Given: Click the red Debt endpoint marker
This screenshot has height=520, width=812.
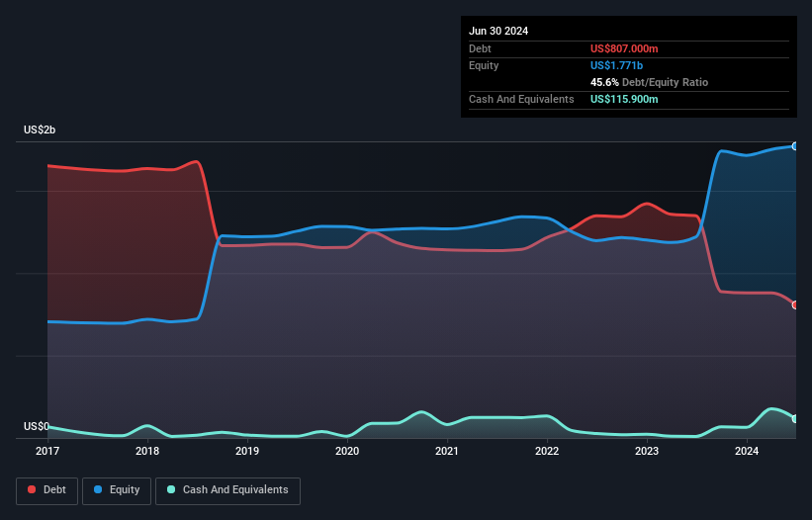Looking at the screenshot, I should pos(795,305).
